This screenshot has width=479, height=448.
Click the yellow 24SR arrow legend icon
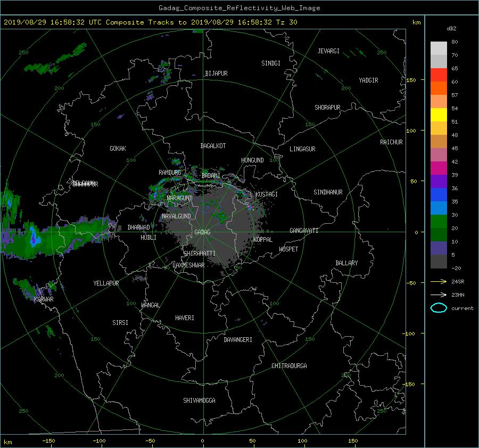coord(439,281)
